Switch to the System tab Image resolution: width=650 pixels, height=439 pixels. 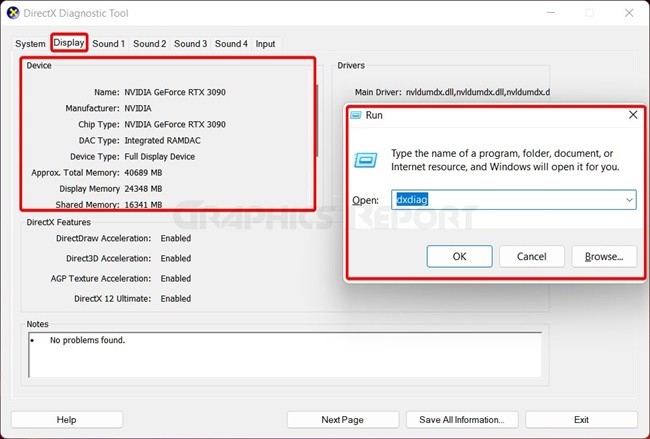coord(30,44)
